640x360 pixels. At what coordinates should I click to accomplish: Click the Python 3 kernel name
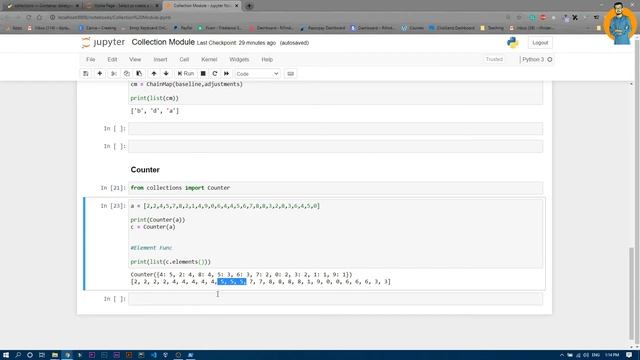tap(533, 59)
